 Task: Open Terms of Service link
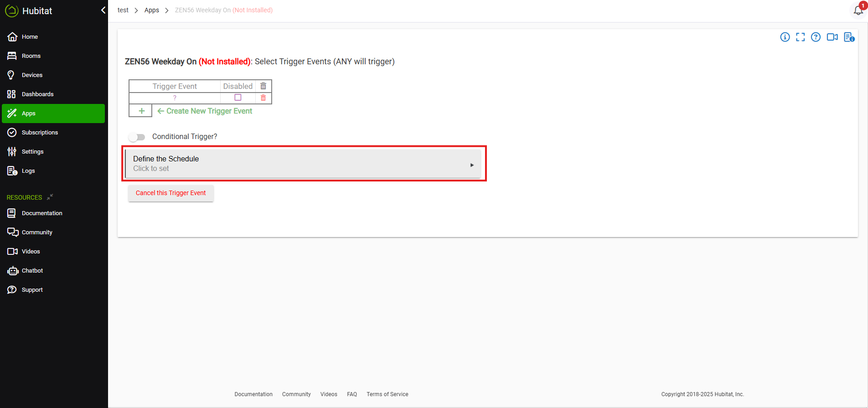coord(387,394)
